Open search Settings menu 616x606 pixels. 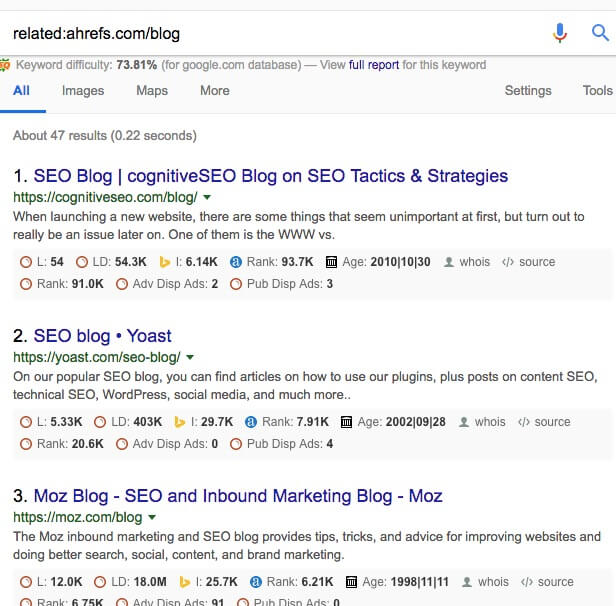coord(528,91)
